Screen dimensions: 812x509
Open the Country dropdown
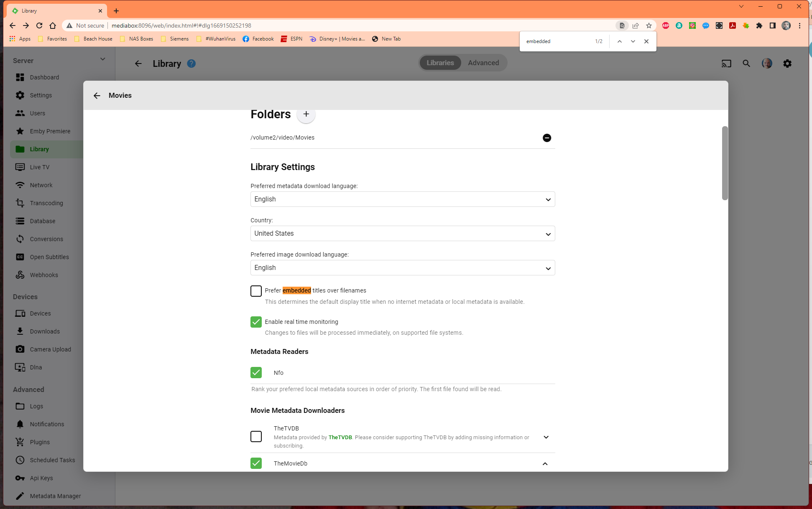point(402,234)
